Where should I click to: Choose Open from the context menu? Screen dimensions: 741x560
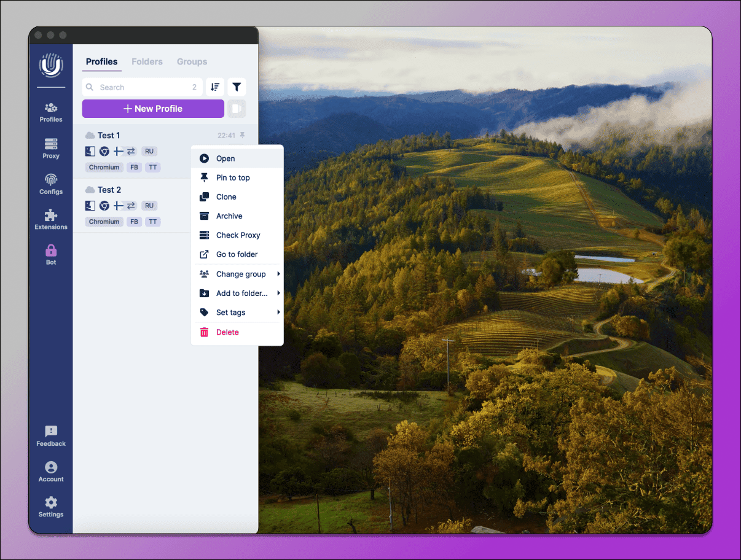tap(237, 158)
